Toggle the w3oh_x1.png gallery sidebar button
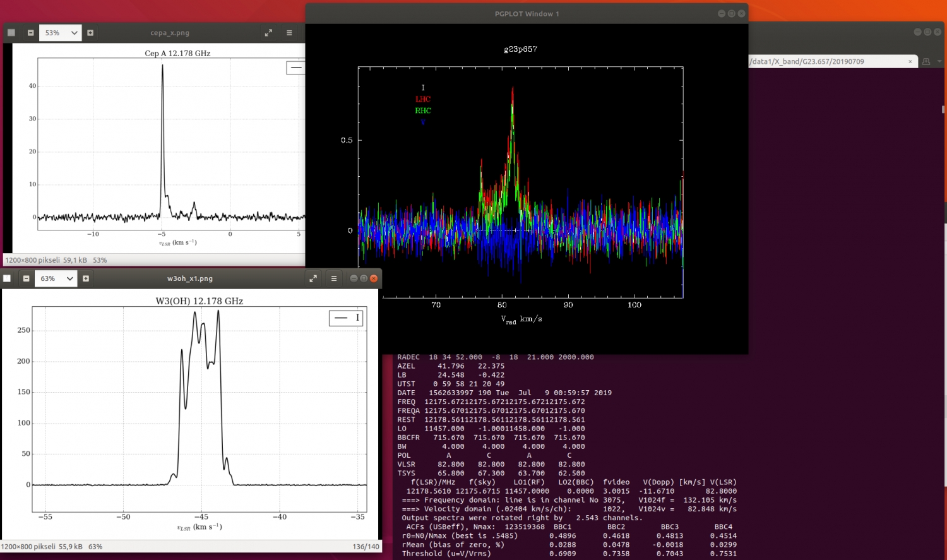 coord(7,278)
